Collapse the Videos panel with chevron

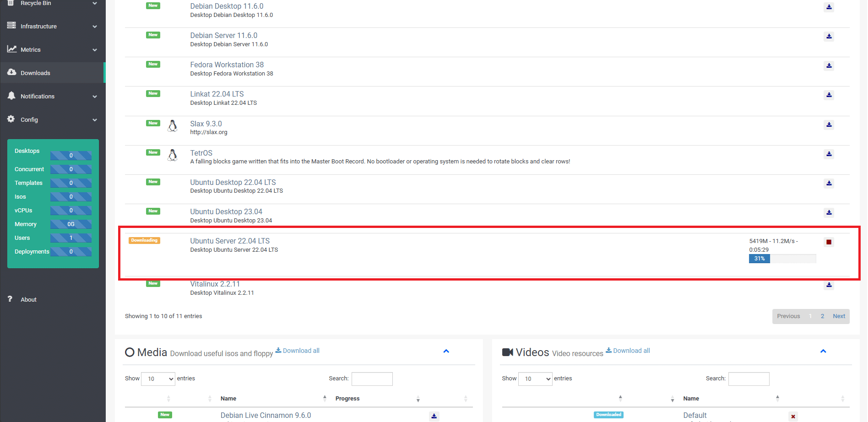(x=823, y=352)
